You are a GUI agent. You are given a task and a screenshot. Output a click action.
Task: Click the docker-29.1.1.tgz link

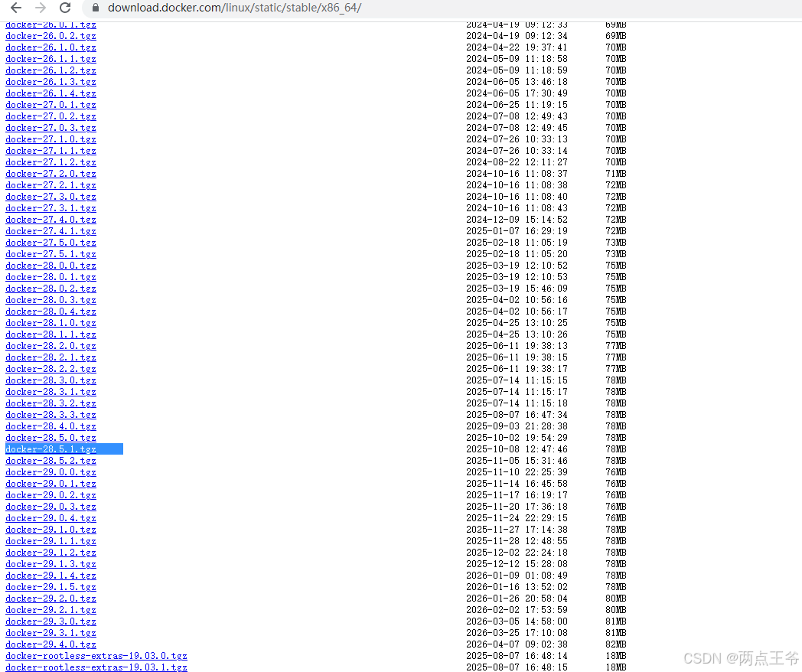[51, 541]
